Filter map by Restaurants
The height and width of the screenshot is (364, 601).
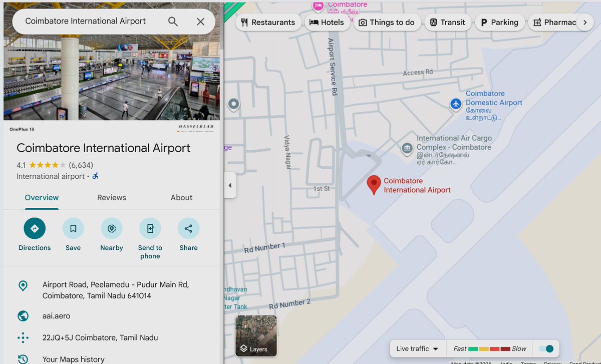268,22
